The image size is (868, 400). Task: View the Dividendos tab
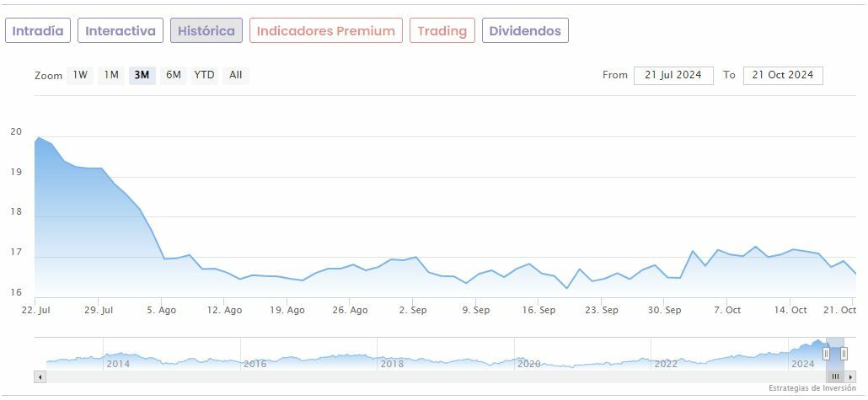[525, 31]
